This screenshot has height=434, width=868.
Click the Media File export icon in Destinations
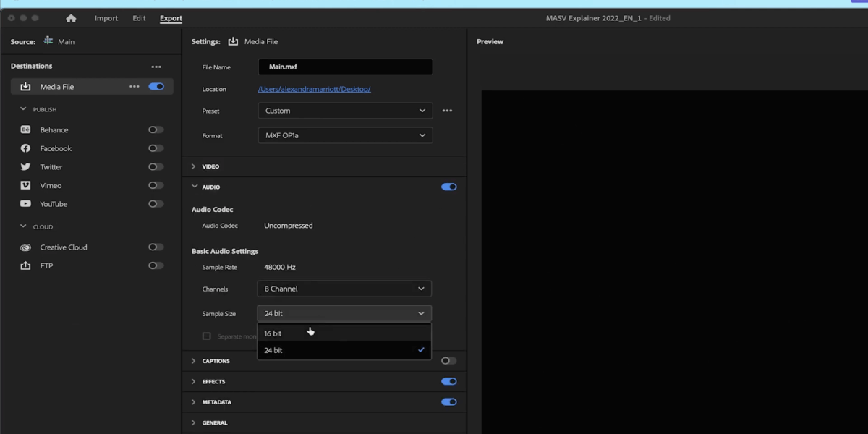click(25, 87)
